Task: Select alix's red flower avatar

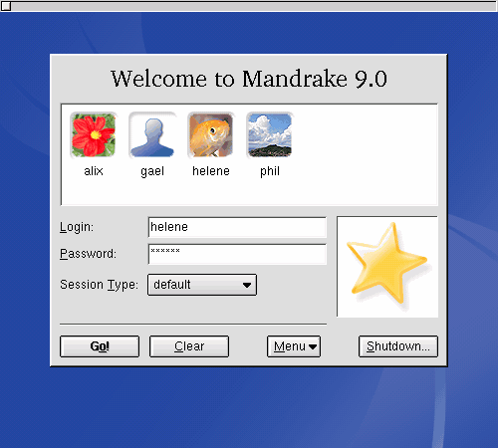Action: point(94,135)
